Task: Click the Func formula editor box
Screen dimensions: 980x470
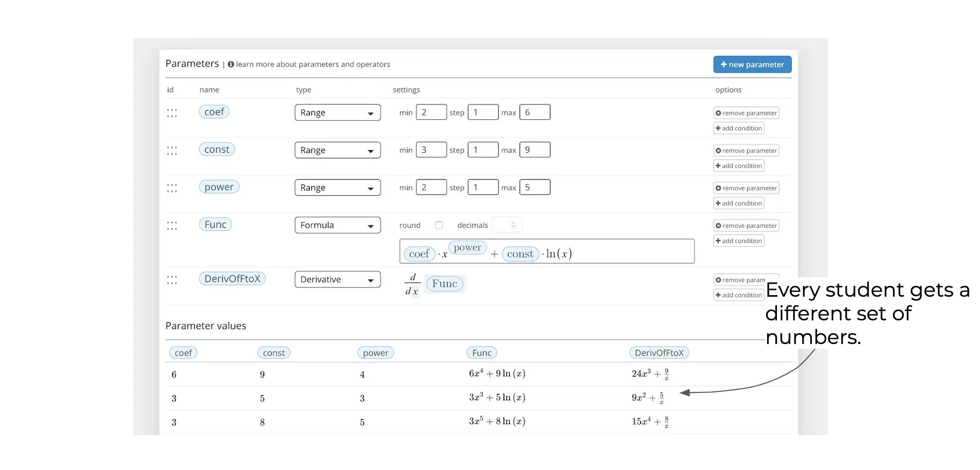Action: tap(547, 251)
